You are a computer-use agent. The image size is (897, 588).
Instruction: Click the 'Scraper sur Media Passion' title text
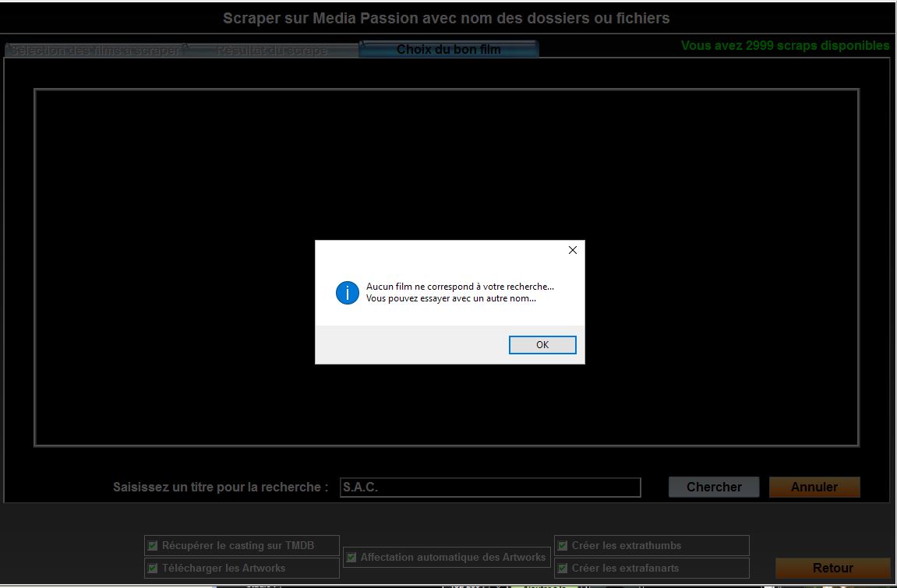[x=447, y=18]
